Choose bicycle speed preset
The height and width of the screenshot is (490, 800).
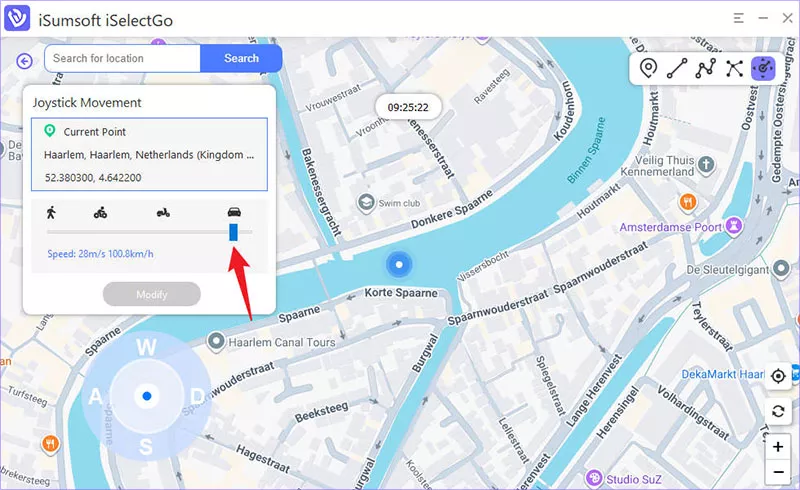click(x=100, y=212)
